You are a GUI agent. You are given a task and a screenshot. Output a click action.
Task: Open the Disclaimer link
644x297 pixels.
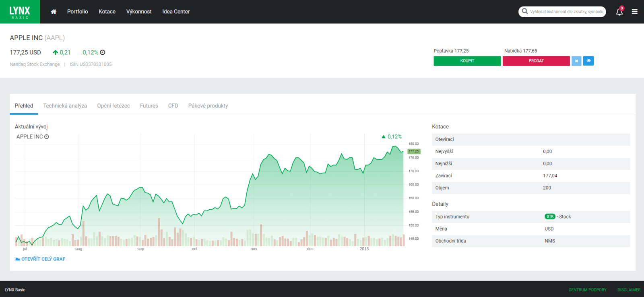click(629, 290)
